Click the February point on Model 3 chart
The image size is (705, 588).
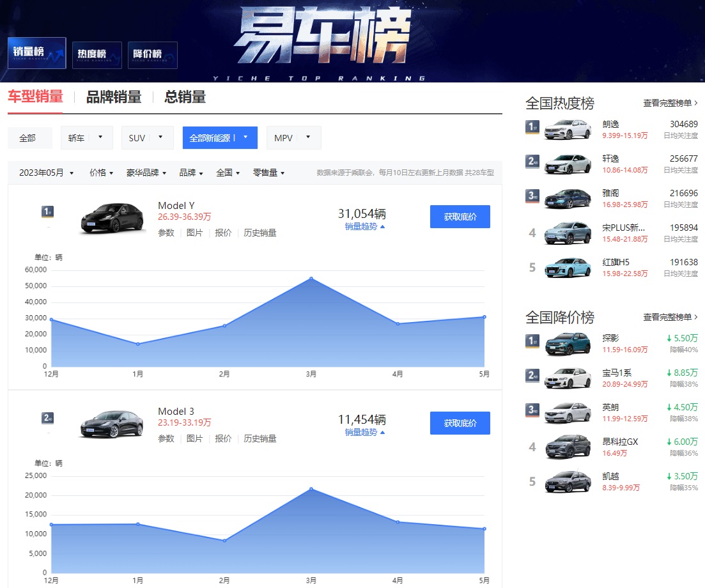coord(224,541)
